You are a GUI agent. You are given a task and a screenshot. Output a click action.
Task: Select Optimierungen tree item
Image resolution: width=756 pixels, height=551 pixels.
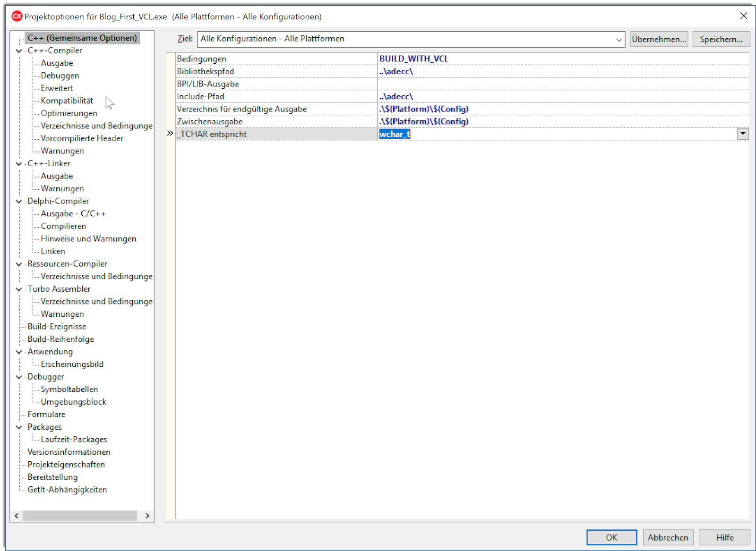coord(69,113)
